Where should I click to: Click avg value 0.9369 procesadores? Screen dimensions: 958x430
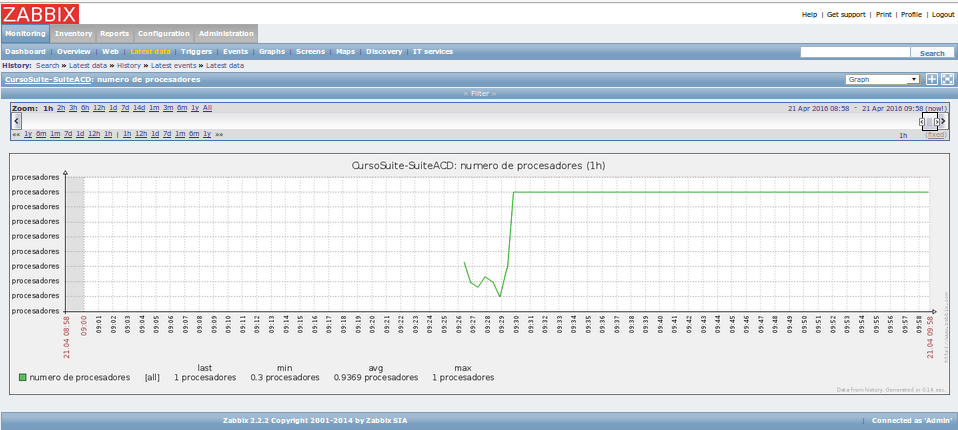(376, 378)
